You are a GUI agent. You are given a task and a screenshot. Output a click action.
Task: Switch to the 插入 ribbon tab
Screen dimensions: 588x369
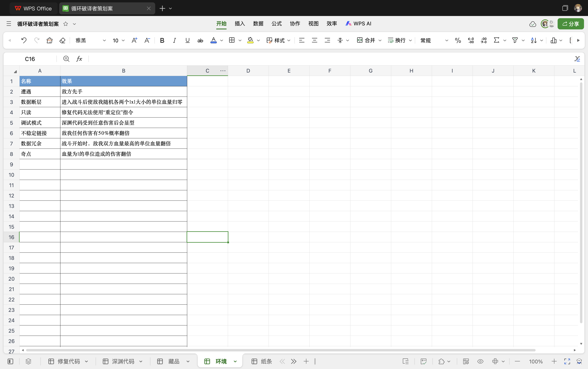coord(240,24)
